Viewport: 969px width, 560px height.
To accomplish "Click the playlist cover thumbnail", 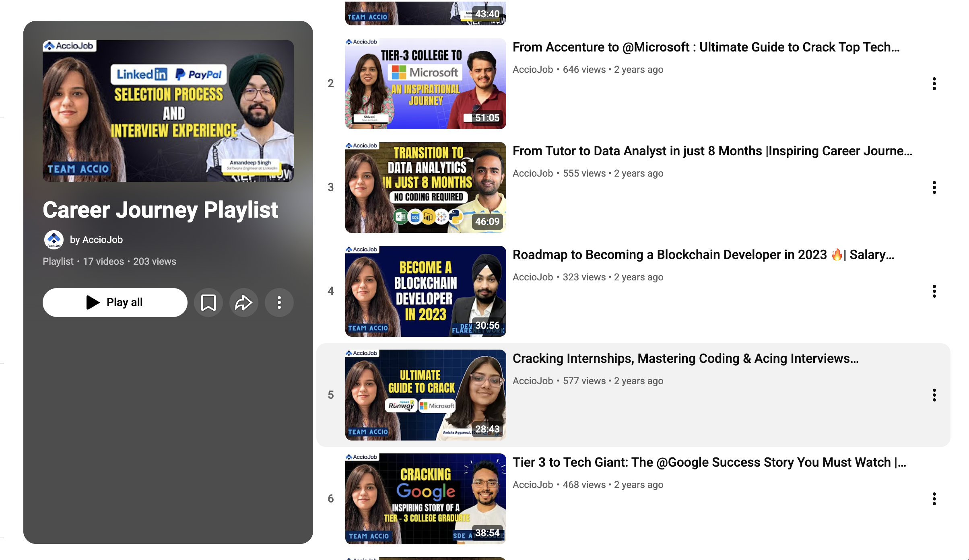I will 168,111.
